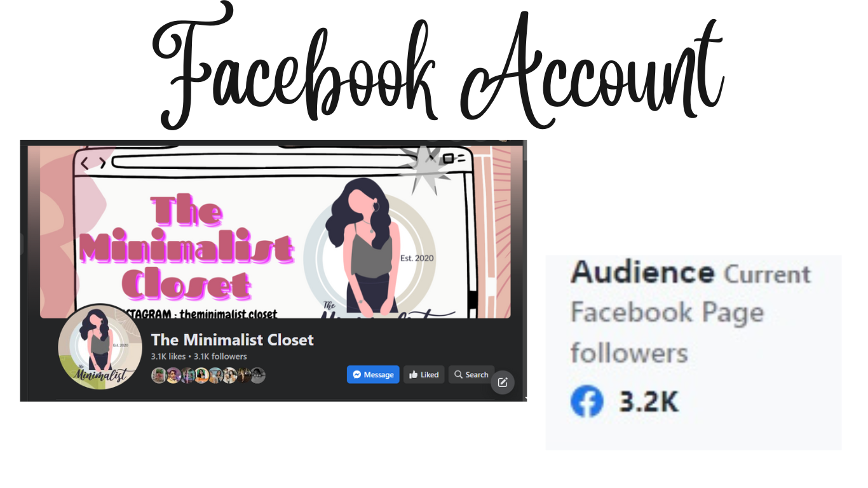The width and height of the screenshot is (868, 488).
Task: Click the 3.1K followers link
Action: (220, 356)
